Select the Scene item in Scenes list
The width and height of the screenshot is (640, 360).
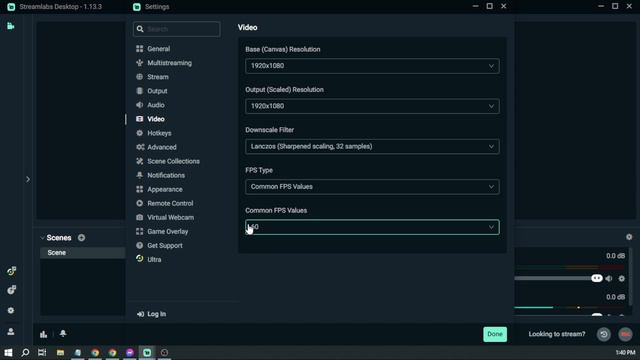pos(82,253)
